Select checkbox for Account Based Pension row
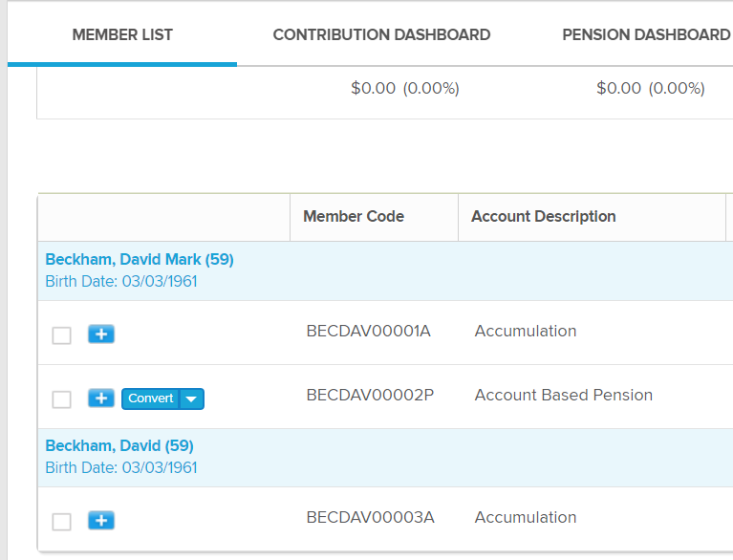 coord(61,399)
